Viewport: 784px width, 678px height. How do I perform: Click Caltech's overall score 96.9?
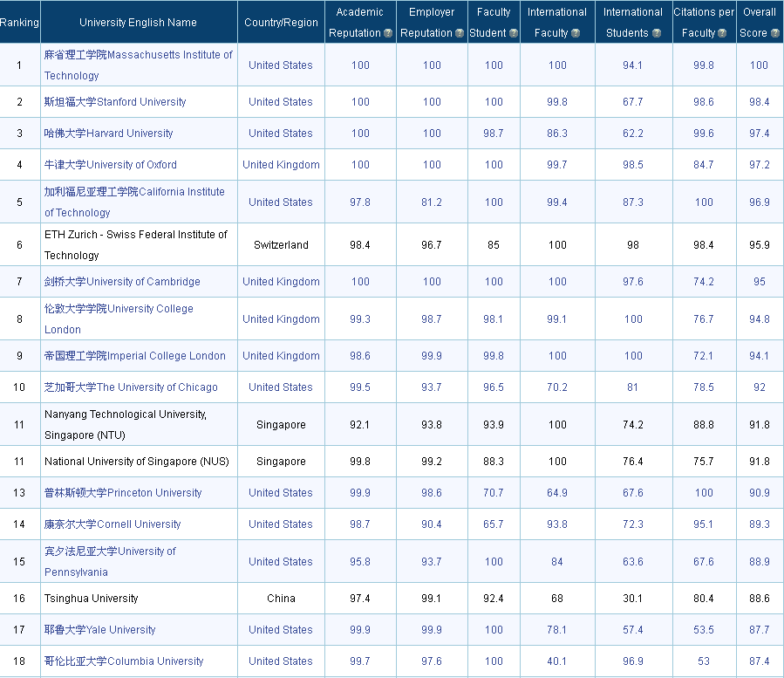click(x=760, y=202)
